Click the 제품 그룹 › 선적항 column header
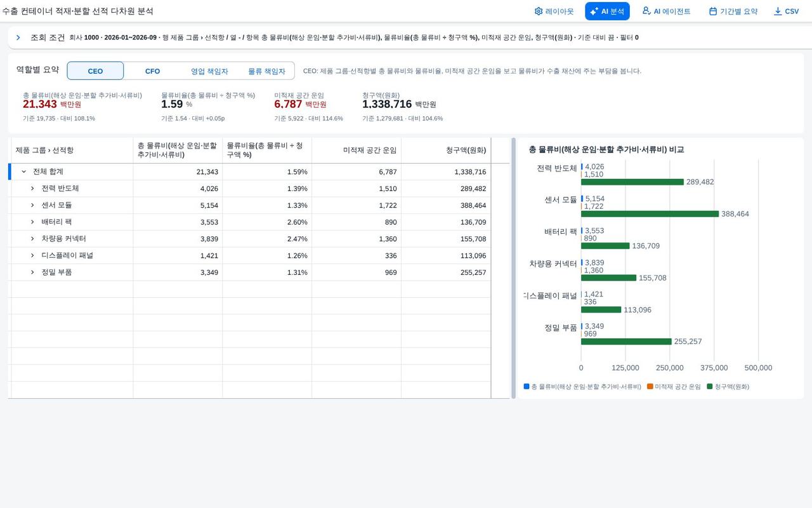The height and width of the screenshot is (508, 812). point(72,150)
